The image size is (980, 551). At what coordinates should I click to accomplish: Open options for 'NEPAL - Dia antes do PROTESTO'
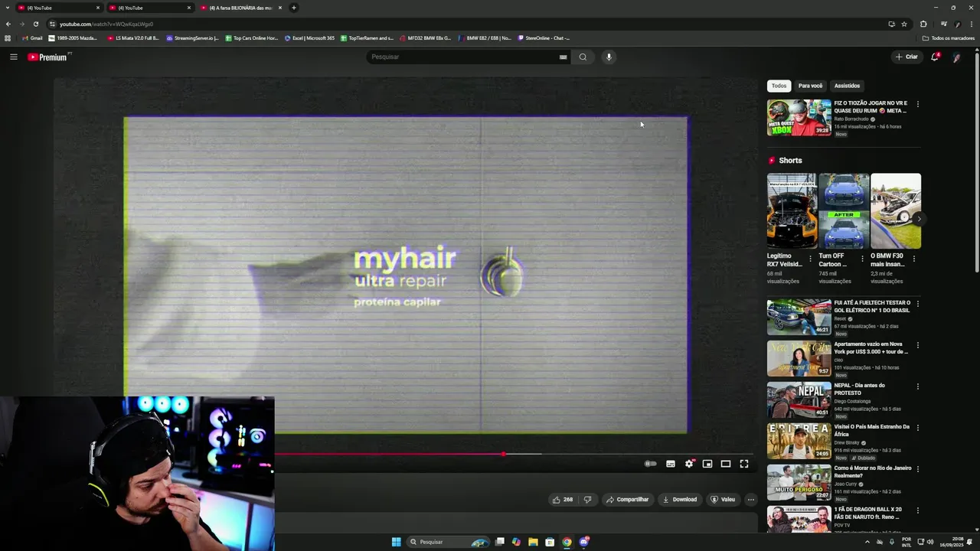(x=917, y=386)
